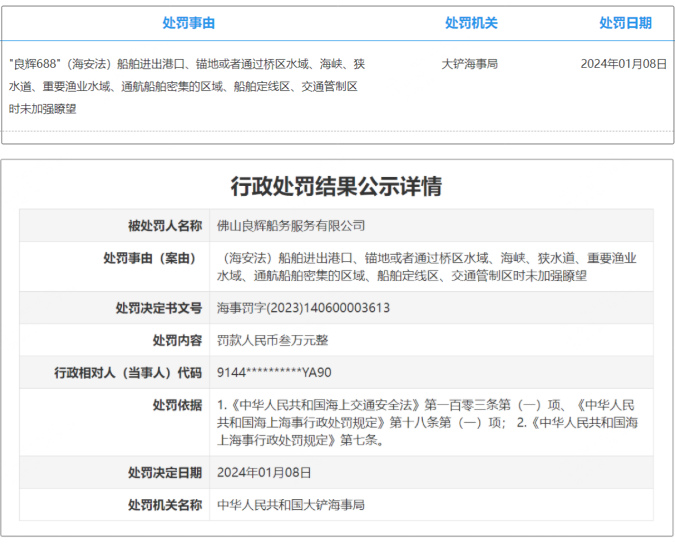Select company name 佛山良辉船务服务有限公司
Image resolution: width=675 pixels, height=546 pixels.
pyautogui.click(x=291, y=226)
